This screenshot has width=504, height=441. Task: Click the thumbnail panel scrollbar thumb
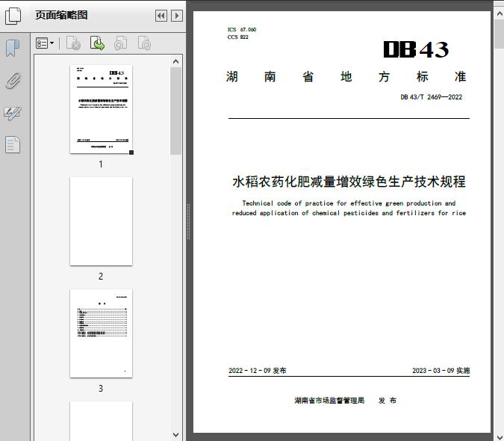point(175,111)
